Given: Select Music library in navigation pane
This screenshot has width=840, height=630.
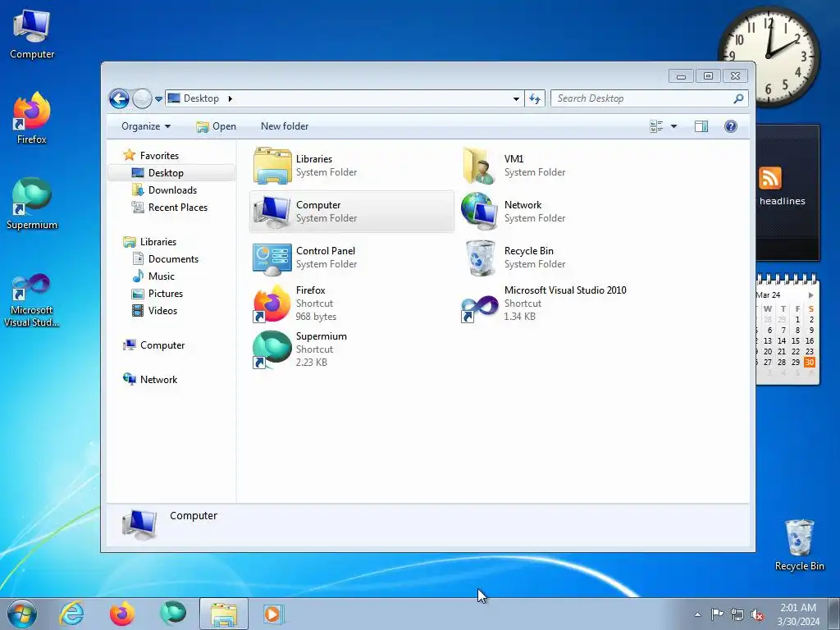Looking at the screenshot, I should [161, 276].
